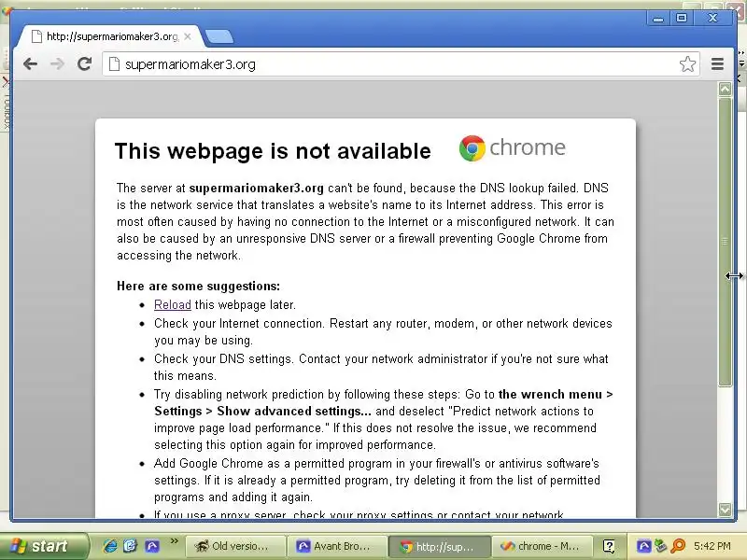
Task: Open the Chrome hamburger menu
Action: pyautogui.click(x=717, y=63)
